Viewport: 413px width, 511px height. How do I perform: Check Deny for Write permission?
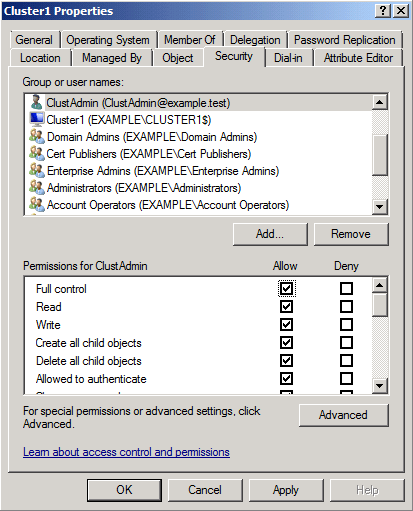[x=346, y=325]
